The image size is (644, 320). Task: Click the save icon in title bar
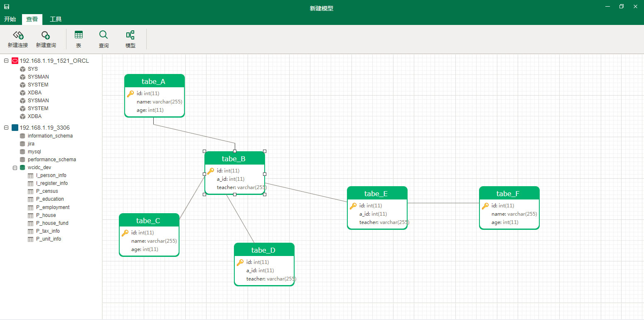(7, 7)
